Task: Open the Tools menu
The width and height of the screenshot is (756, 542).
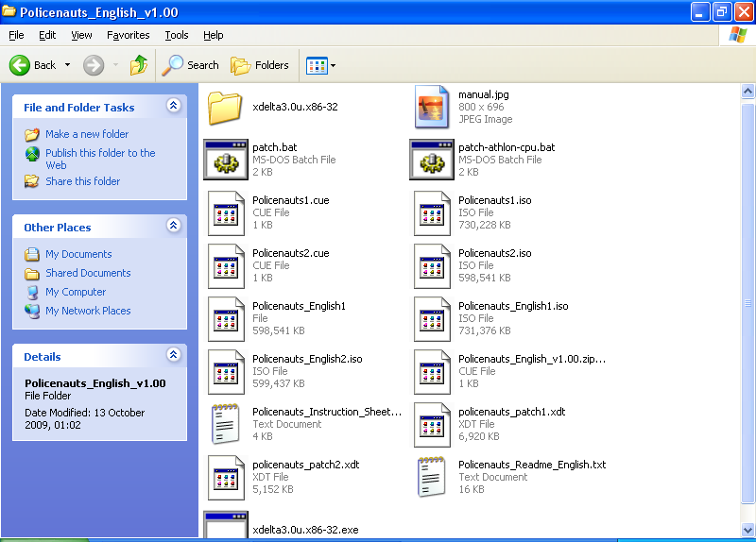Action: 177,35
